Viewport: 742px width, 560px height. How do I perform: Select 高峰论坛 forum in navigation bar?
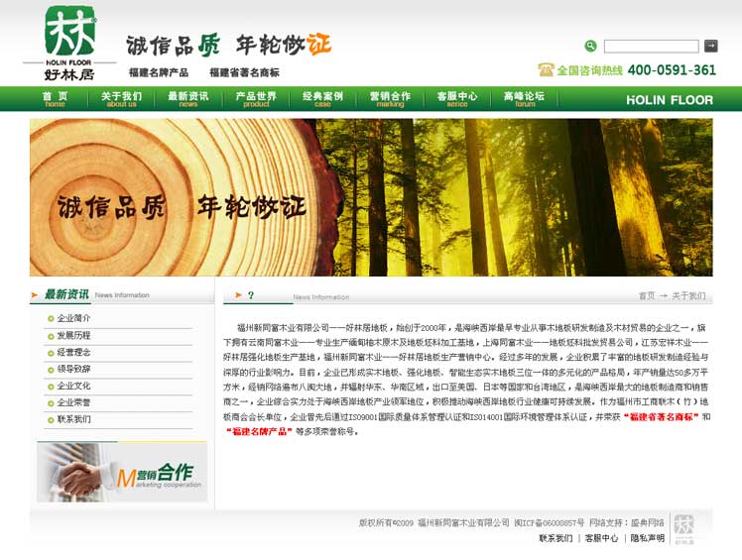pyautogui.click(x=524, y=98)
